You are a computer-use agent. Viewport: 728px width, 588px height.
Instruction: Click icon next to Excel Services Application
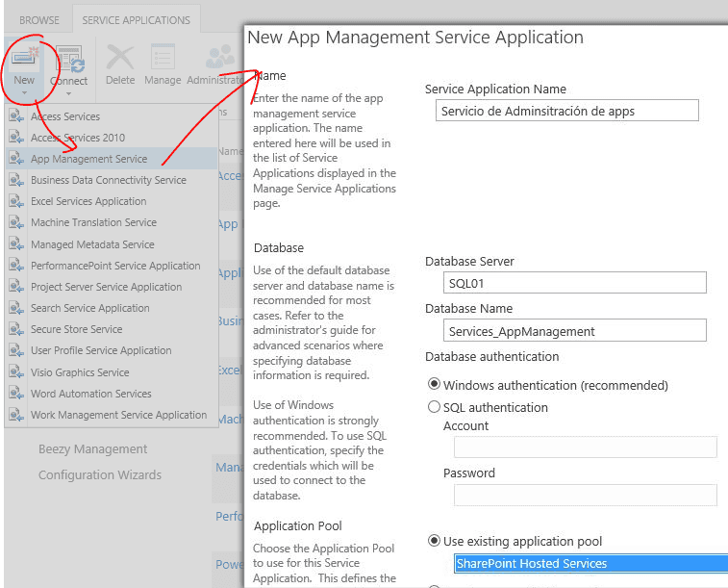[15, 201]
